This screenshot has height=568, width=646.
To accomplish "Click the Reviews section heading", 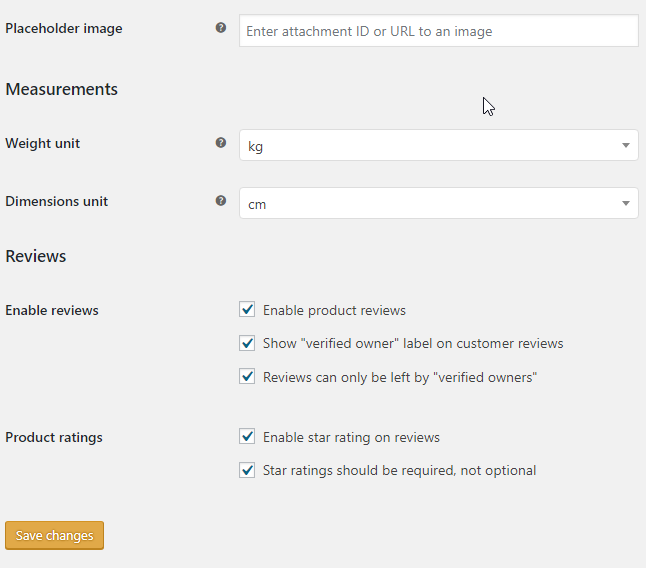I will pos(36,256).
